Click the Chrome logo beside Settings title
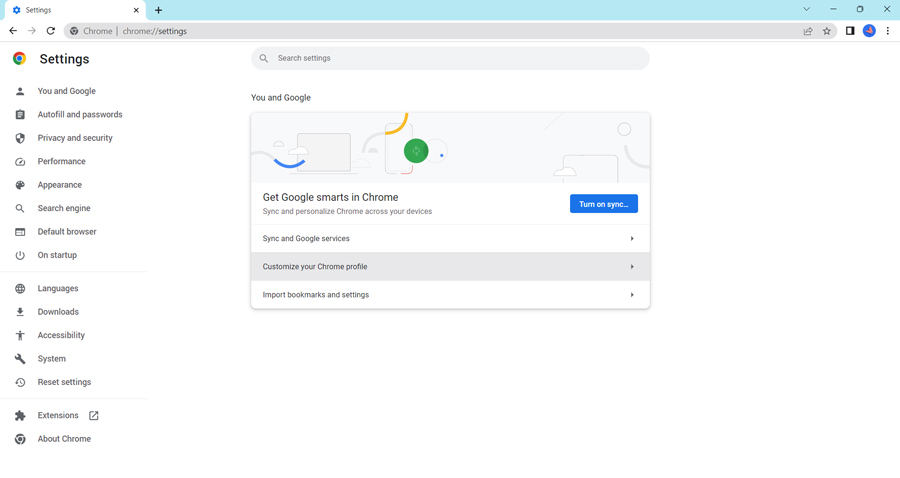The height and width of the screenshot is (478, 900). tap(20, 59)
